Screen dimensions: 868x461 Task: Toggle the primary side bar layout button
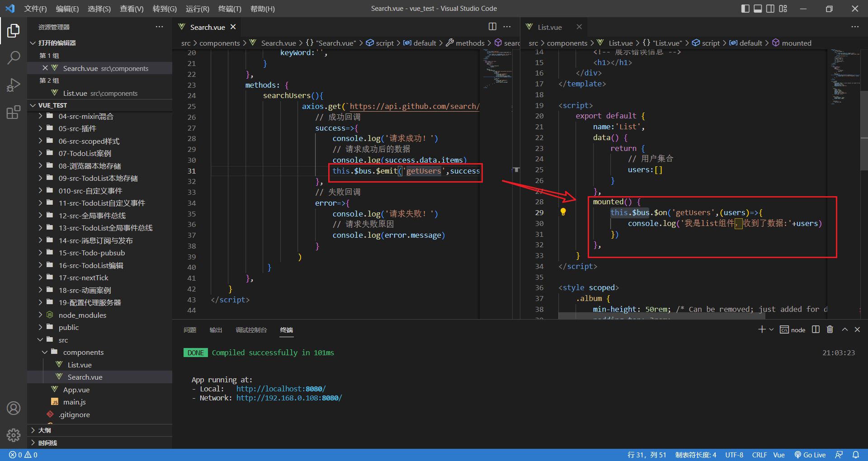pyautogui.click(x=745, y=9)
